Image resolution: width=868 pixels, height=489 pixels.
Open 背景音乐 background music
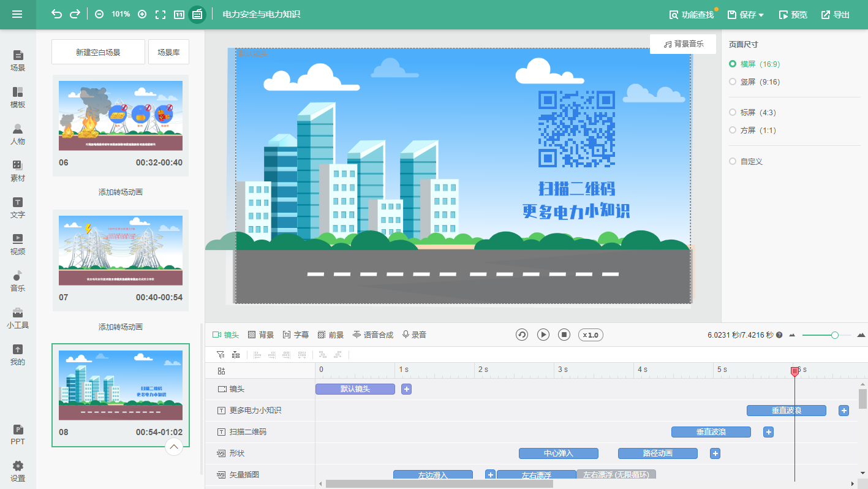coord(683,44)
